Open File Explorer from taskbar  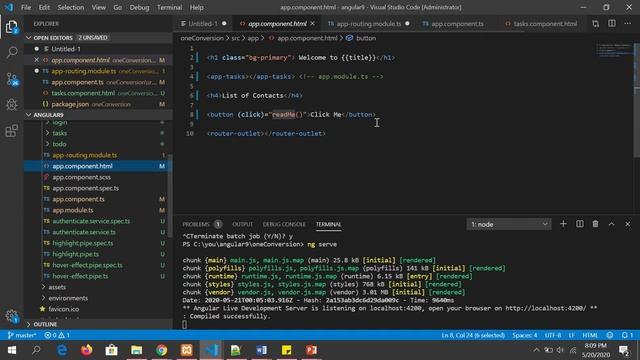[137, 350]
